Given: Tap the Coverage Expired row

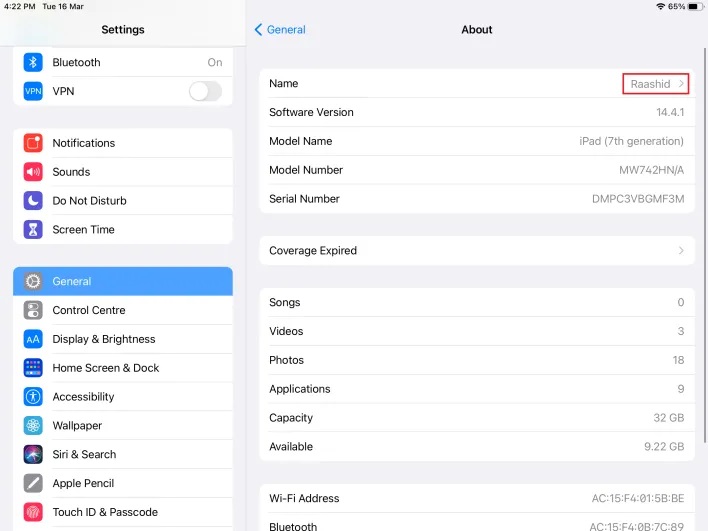Looking at the screenshot, I should tap(477, 251).
